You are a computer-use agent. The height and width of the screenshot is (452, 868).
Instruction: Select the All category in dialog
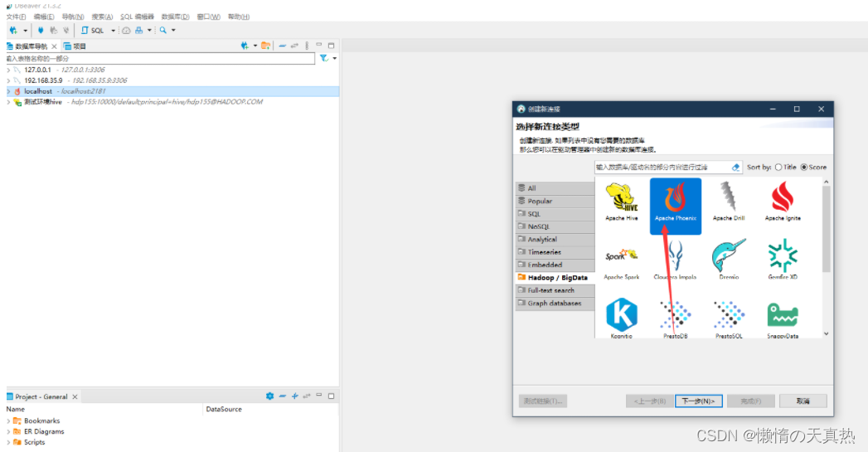click(x=555, y=188)
